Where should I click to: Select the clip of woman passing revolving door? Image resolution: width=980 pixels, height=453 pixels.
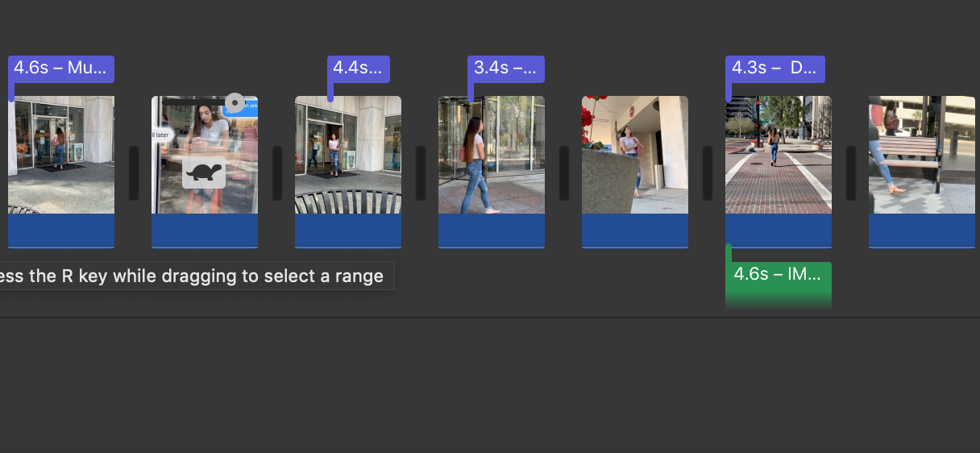point(492,155)
